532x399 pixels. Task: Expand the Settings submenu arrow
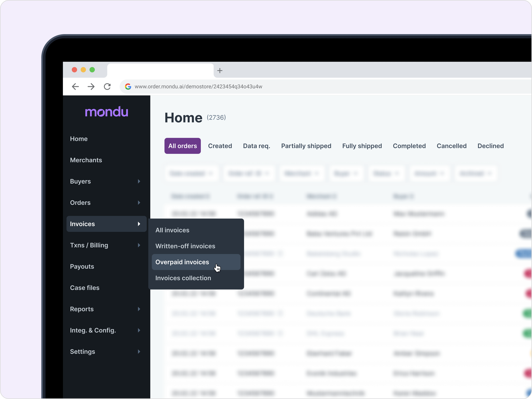[139, 352]
